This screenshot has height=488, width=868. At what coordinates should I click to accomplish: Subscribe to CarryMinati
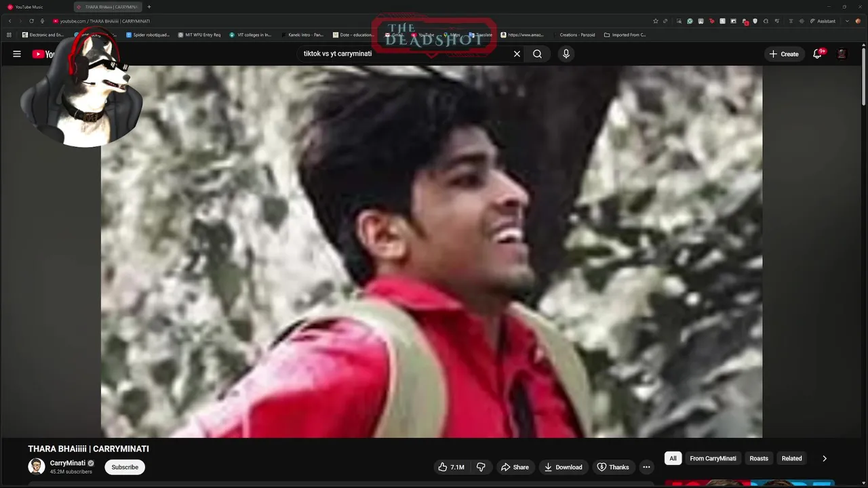125,467
